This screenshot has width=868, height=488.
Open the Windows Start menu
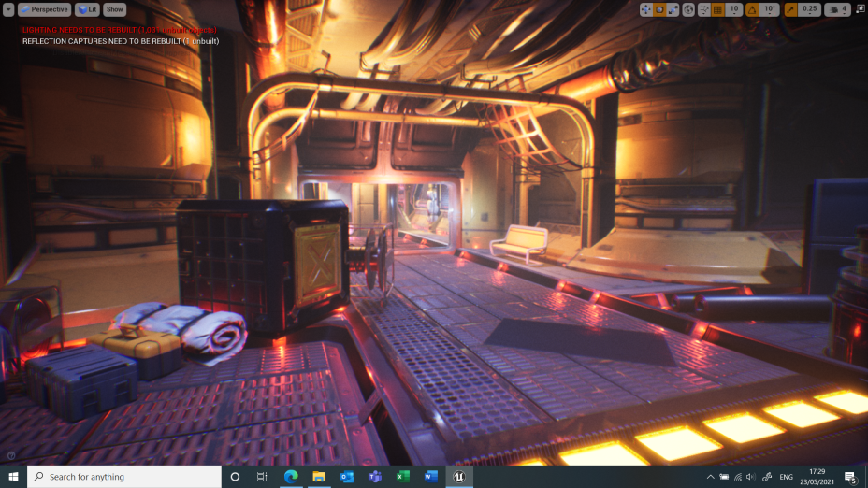coord(13,477)
